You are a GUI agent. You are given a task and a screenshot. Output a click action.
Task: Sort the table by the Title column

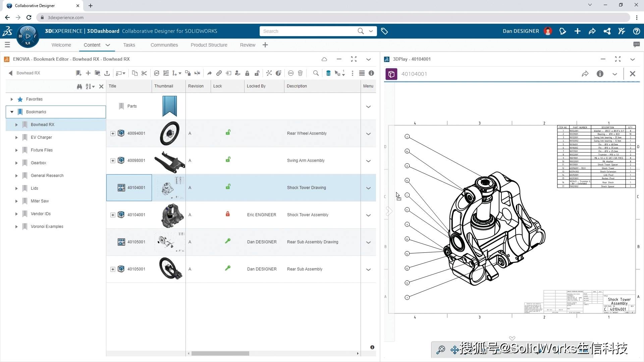pyautogui.click(x=129, y=86)
